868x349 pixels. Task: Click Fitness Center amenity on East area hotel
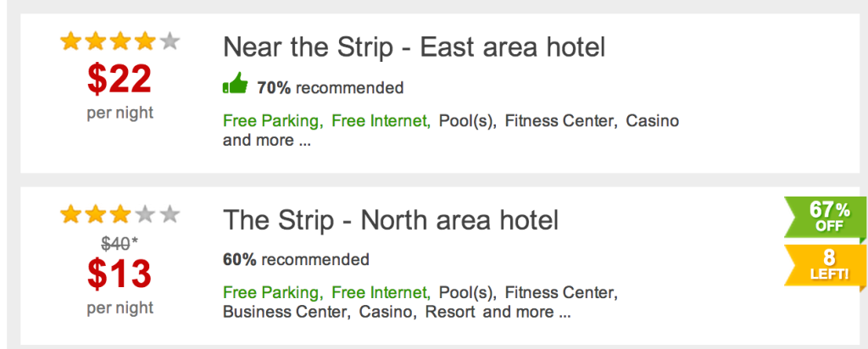pos(561,120)
